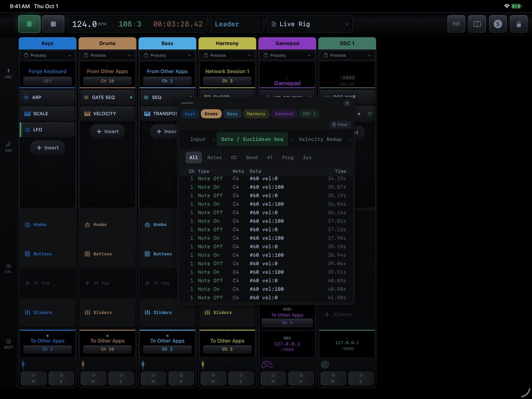Select the CTL sliders icon in left rail
This screenshot has width=532, height=399.
coord(8,268)
